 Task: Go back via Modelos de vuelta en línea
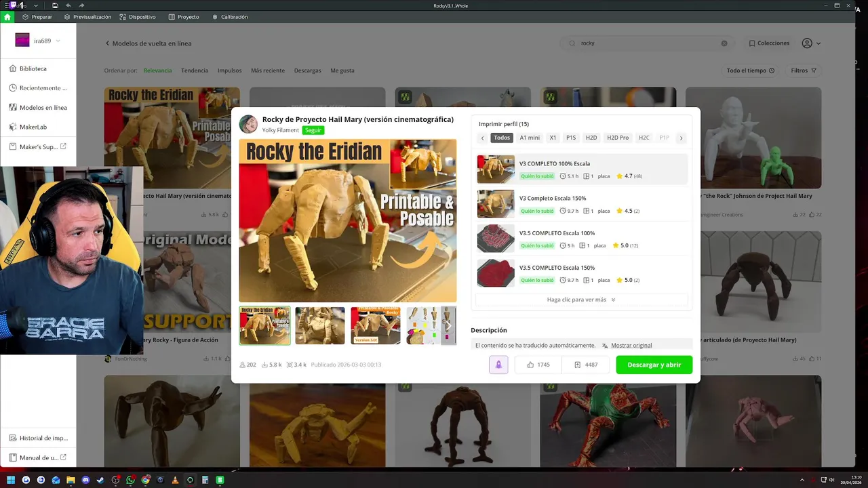pyautogui.click(x=149, y=43)
